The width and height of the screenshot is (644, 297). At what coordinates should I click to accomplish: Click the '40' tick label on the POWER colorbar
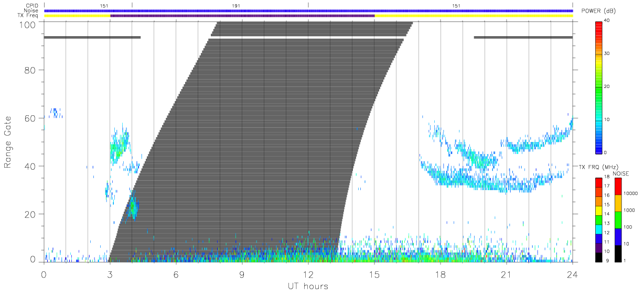(x=607, y=20)
